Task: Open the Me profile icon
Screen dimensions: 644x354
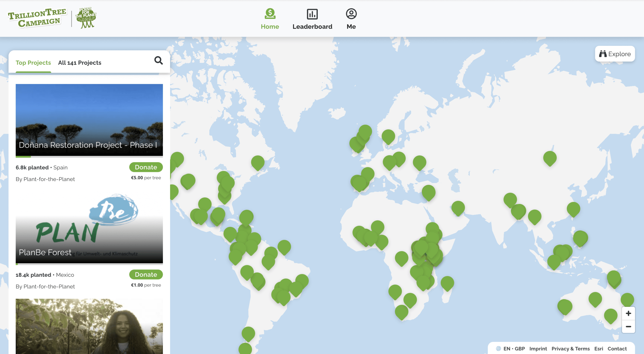Action: pos(351,14)
